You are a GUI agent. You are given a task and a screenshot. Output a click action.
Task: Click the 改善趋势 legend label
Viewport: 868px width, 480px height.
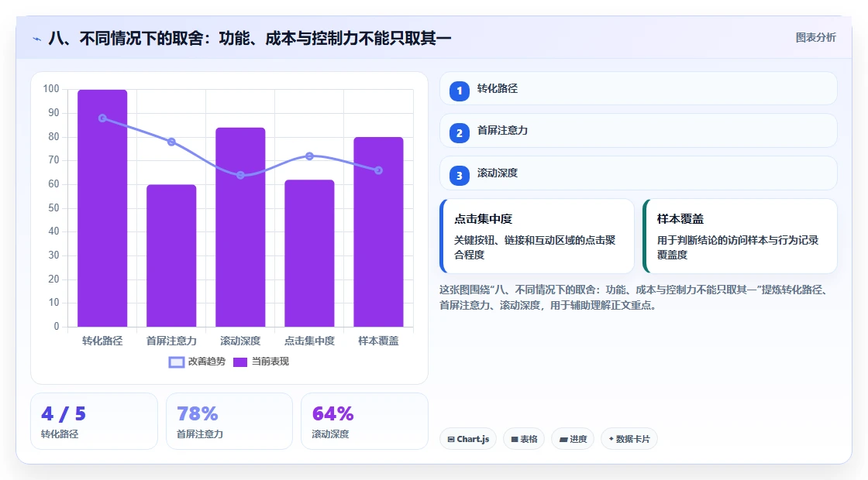click(207, 362)
